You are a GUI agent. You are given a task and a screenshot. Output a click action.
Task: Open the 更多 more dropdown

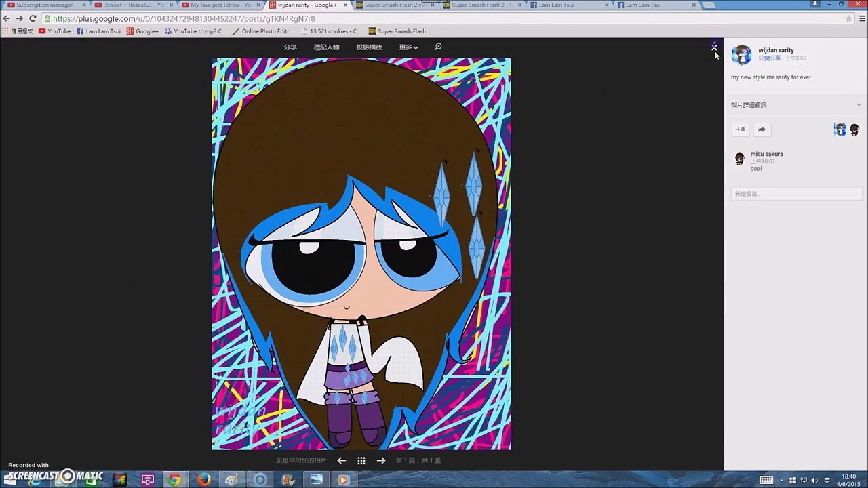(408, 47)
